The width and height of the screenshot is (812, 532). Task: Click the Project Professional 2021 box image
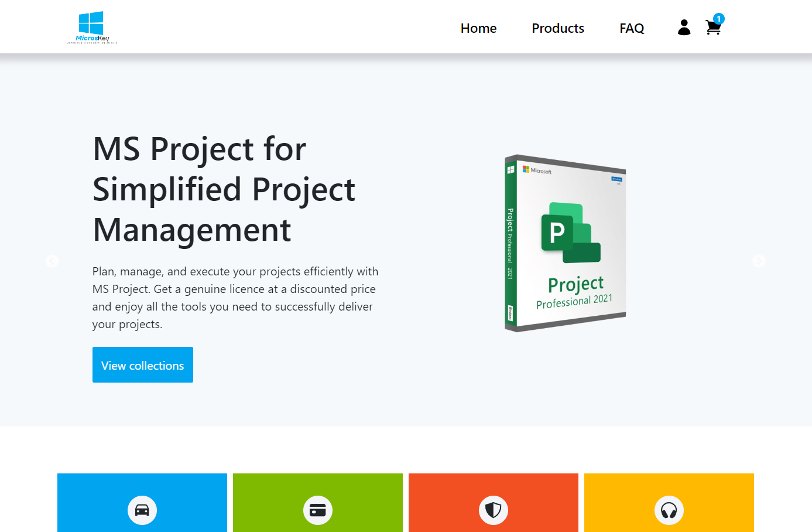click(565, 243)
